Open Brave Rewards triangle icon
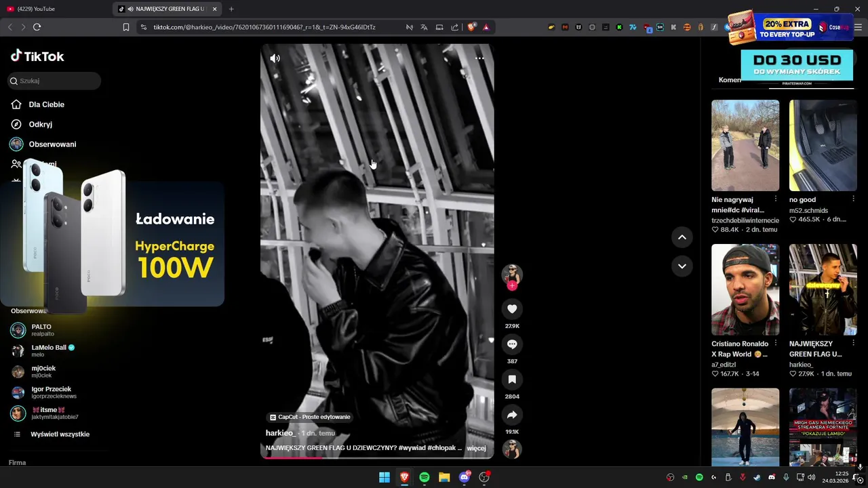Screen dimensions: 868x488 click(486, 27)
